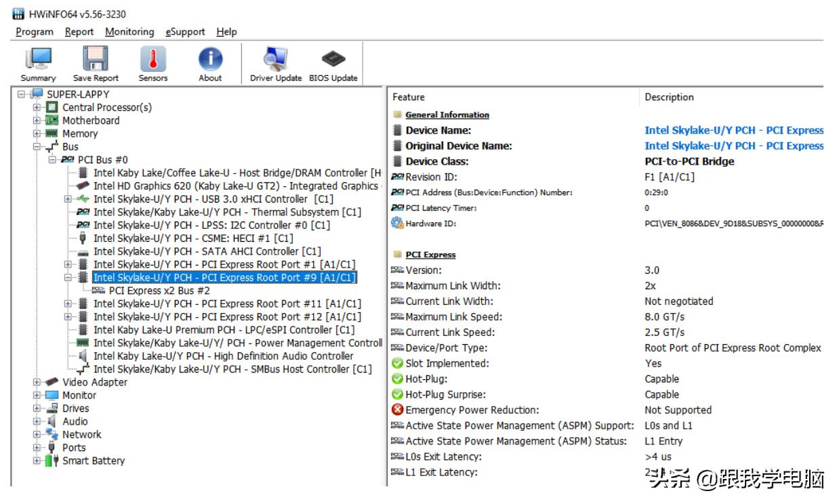Expand the Central Processor(s) node
The image size is (839, 504).
coord(37,107)
